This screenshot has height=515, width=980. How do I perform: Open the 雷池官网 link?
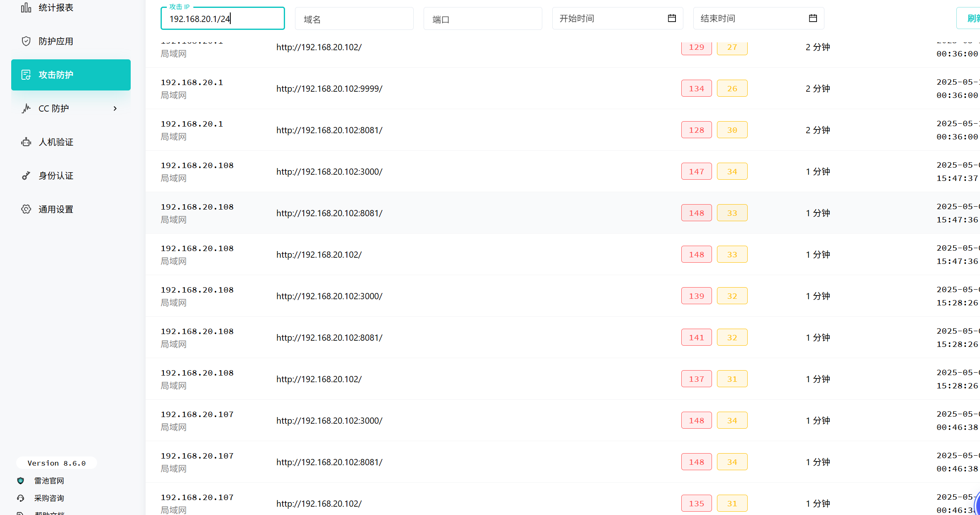(x=49, y=481)
